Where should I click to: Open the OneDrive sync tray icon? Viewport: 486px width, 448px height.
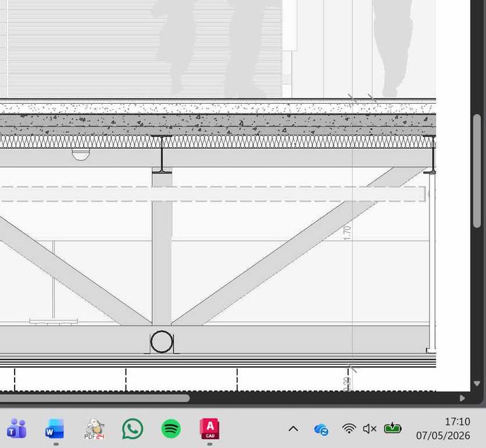pyautogui.click(x=321, y=429)
